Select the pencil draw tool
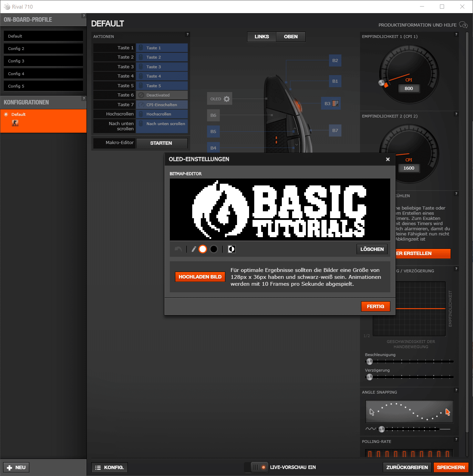 (x=194, y=249)
